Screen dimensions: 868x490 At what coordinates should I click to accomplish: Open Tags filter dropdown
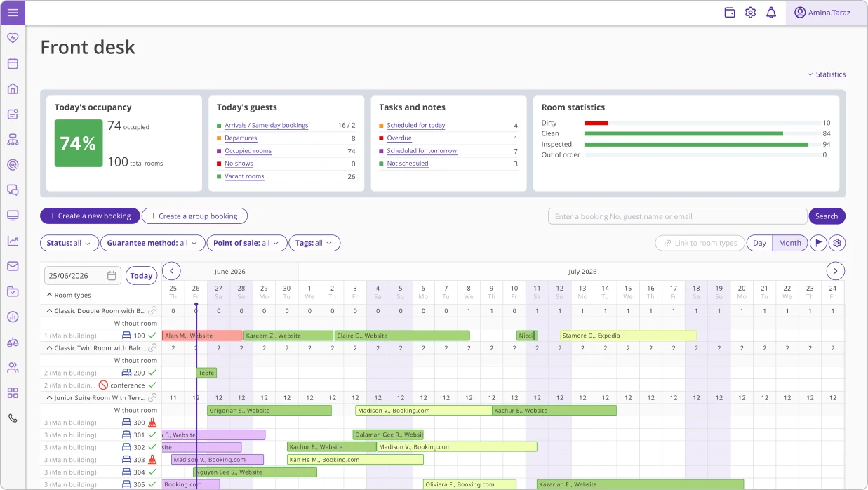click(x=314, y=243)
